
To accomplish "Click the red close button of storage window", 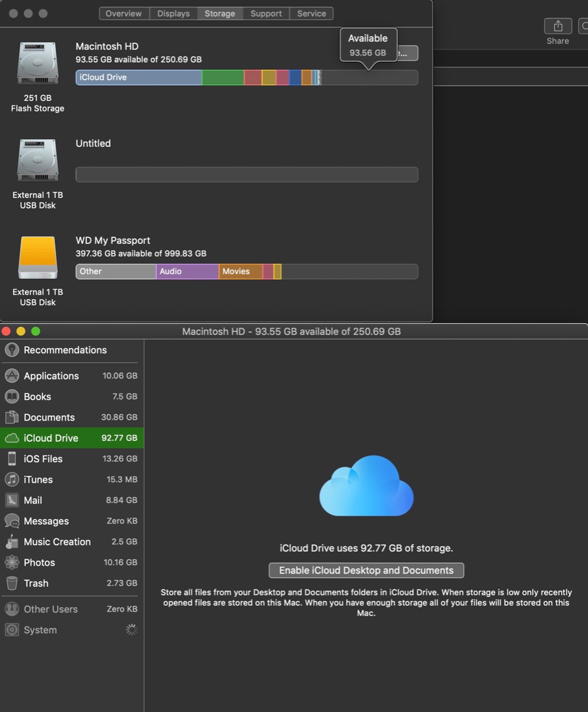I will coord(7,331).
